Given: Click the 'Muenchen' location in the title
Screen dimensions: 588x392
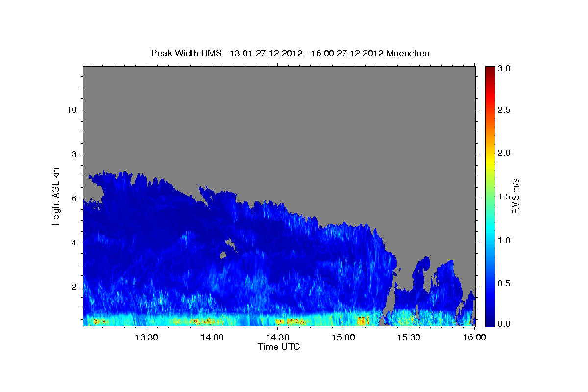Looking at the screenshot, I should (x=408, y=53).
